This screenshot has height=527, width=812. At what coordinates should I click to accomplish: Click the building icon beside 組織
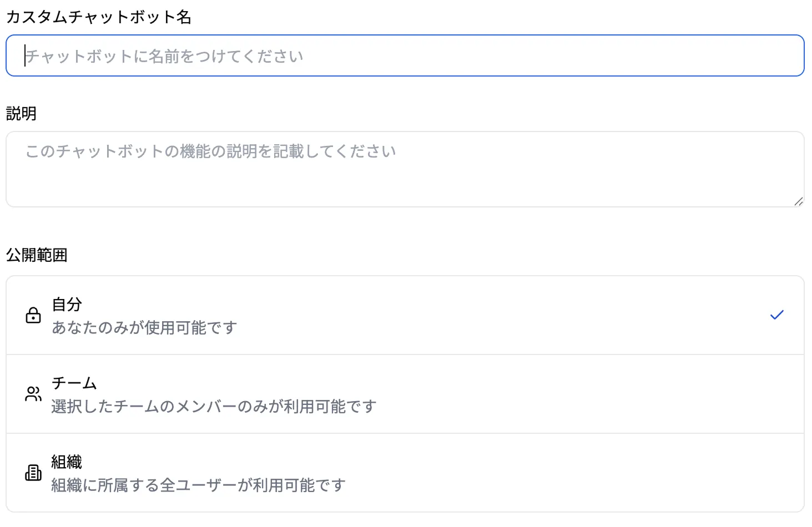click(x=33, y=473)
